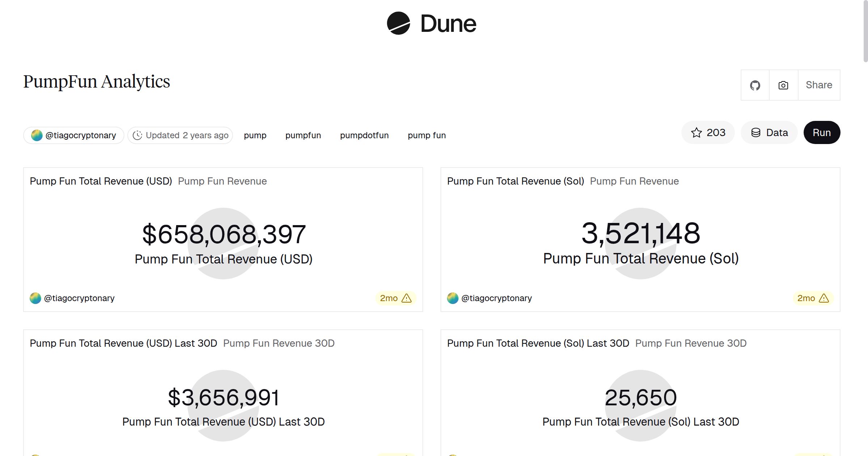Click the warning triangle on the USD revenue card
The height and width of the screenshot is (456, 868).
[x=407, y=298]
